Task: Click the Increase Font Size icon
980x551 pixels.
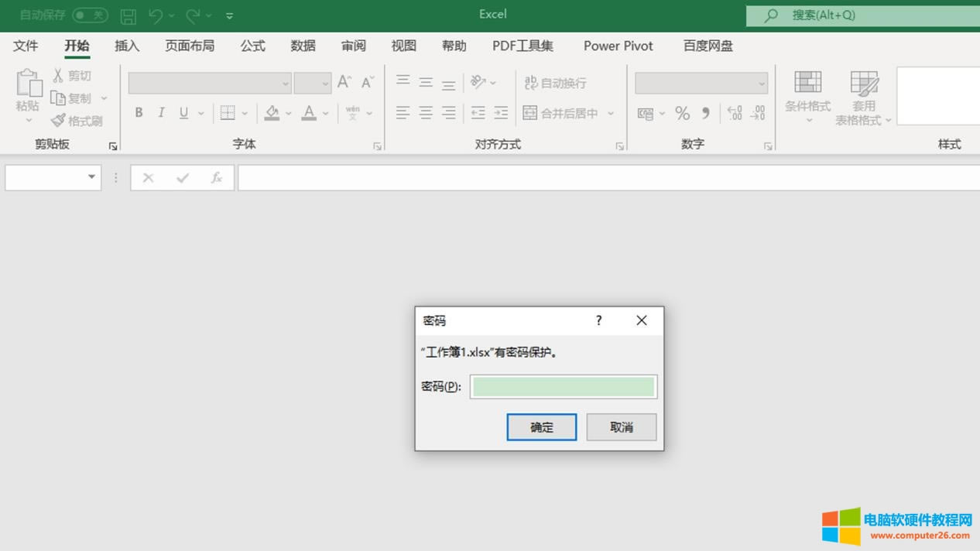Action: [x=343, y=80]
